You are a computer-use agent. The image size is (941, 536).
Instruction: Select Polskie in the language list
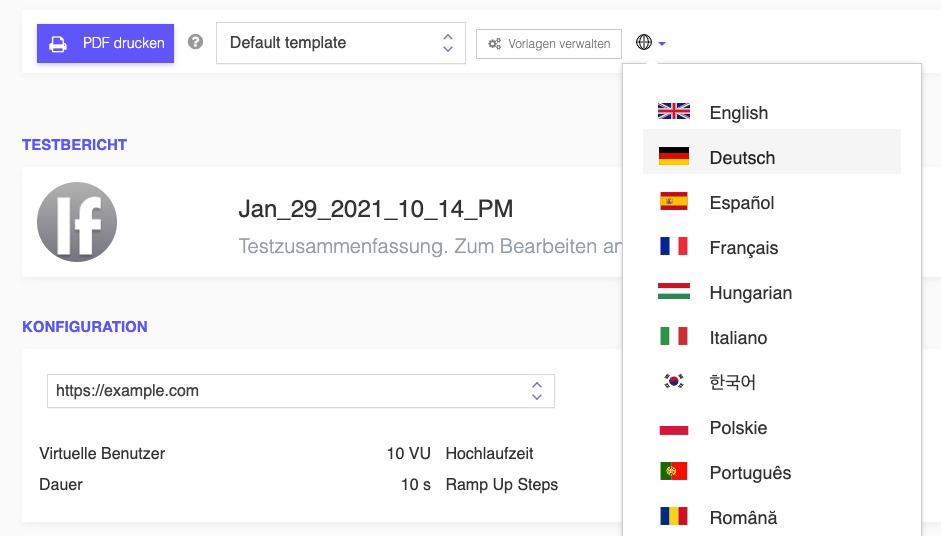738,428
